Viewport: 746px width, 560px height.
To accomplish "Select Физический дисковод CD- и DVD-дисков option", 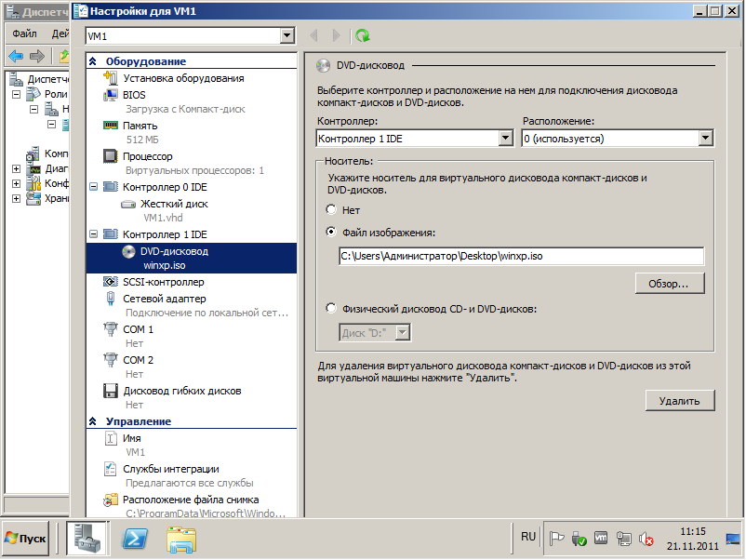I will 331,309.
